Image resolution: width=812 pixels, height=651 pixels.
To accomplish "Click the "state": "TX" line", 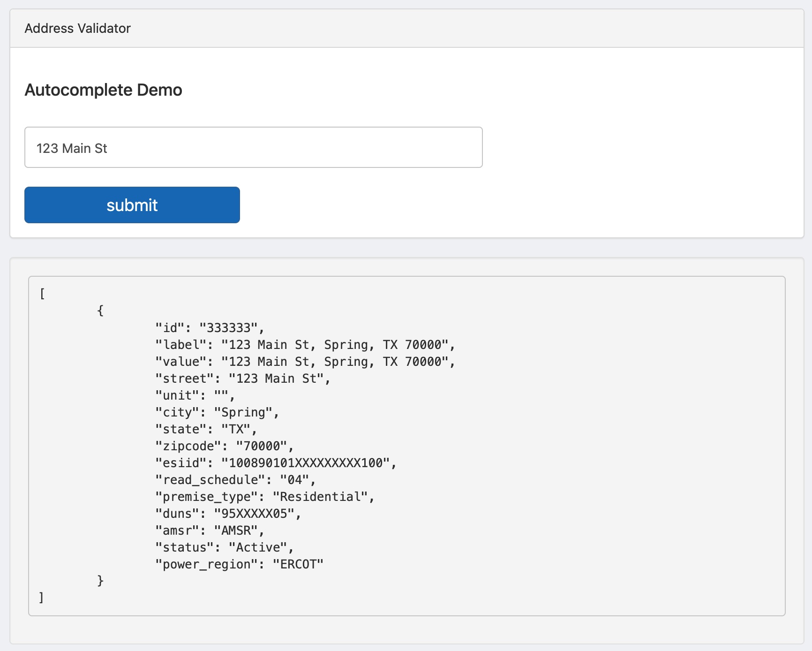I will 206,429.
